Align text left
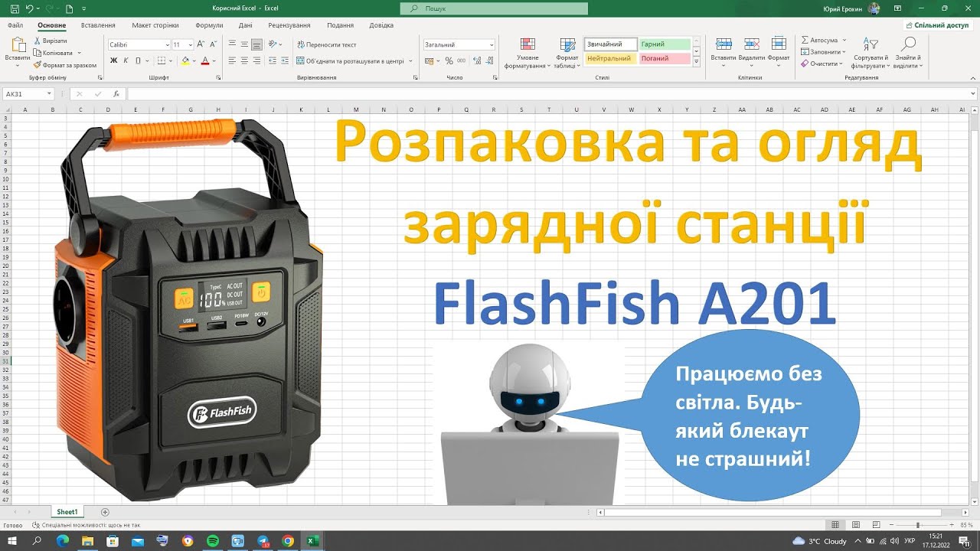Screen dimensions: 980x551 pyautogui.click(x=232, y=60)
